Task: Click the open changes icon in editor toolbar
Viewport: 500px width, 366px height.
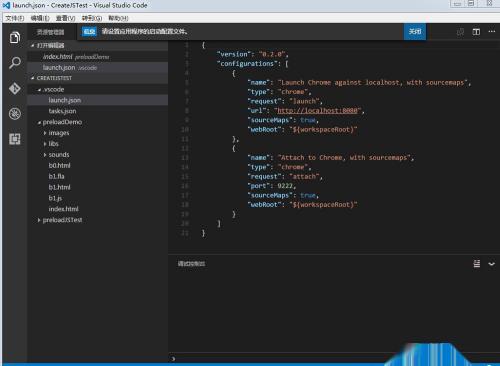Action: (x=460, y=32)
